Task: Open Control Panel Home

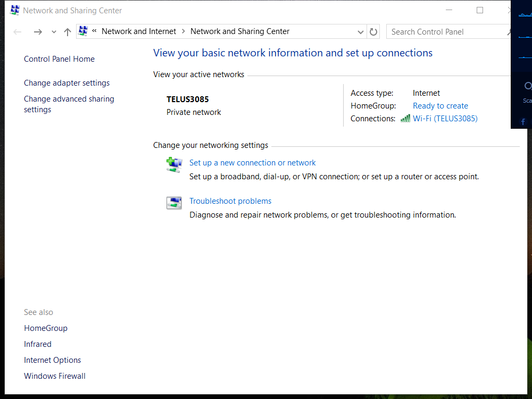Action: tap(59, 59)
